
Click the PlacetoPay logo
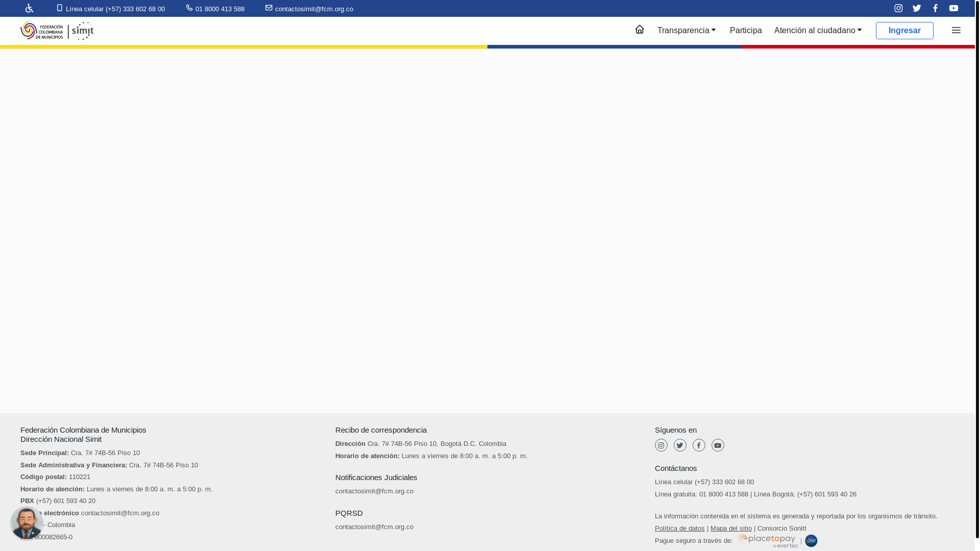(768, 541)
